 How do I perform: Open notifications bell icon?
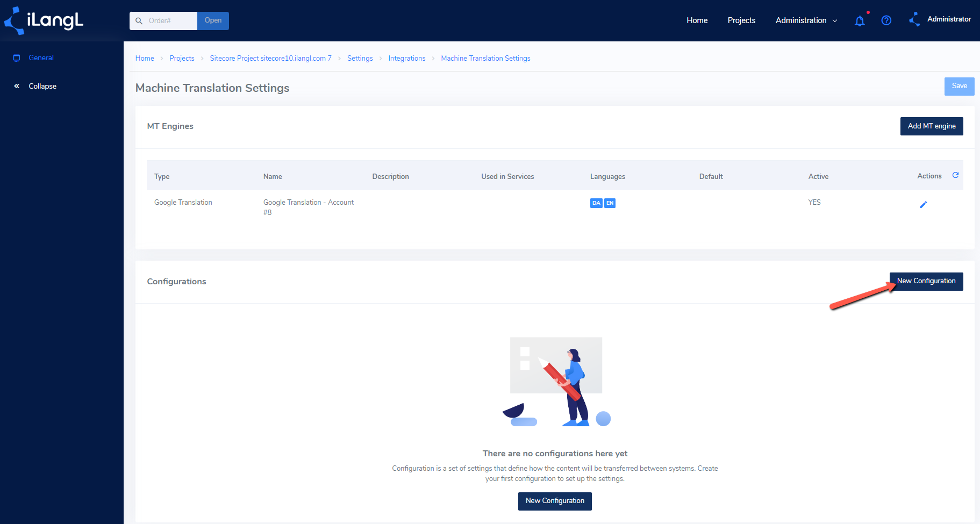coord(860,21)
